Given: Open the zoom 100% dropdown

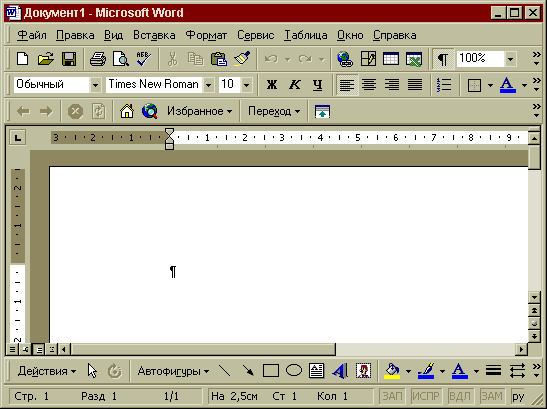Looking at the screenshot, I should pos(511,59).
